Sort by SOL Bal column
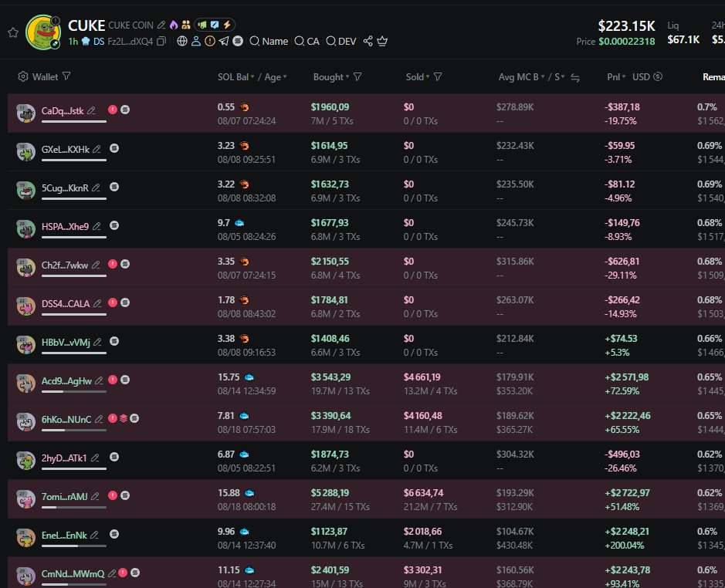The image size is (725, 588). pyautogui.click(x=235, y=76)
